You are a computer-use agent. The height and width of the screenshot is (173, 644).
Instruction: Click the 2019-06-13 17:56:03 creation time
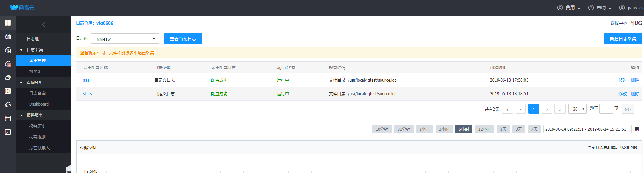tap(509, 80)
